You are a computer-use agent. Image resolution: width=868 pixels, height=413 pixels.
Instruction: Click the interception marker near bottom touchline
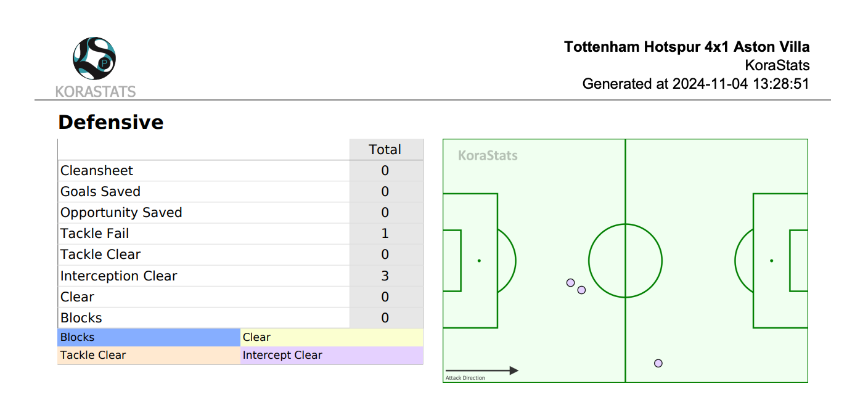tap(658, 363)
